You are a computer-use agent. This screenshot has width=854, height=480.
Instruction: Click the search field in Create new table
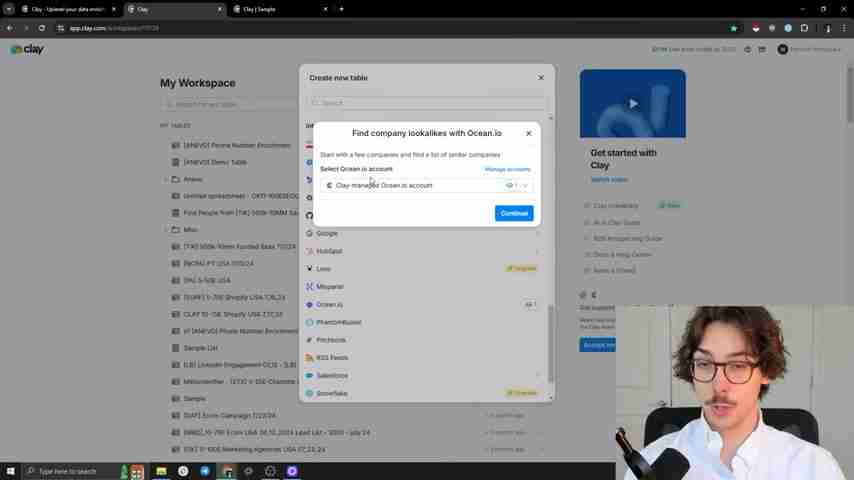(427, 103)
